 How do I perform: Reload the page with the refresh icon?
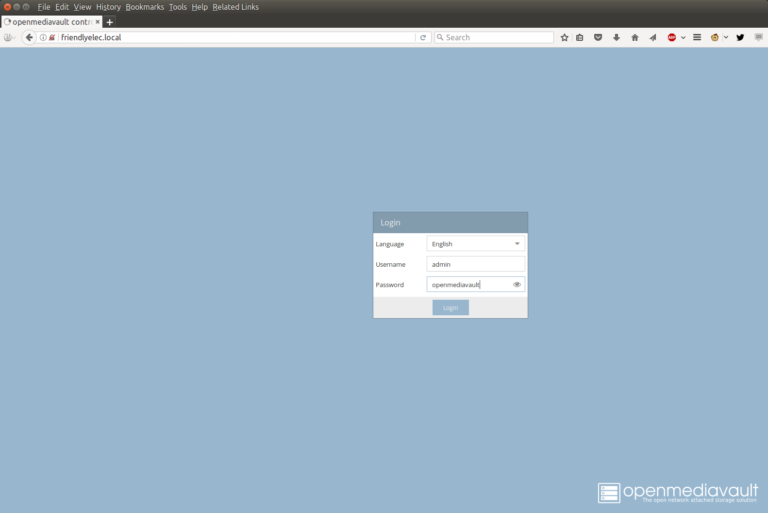click(x=423, y=37)
